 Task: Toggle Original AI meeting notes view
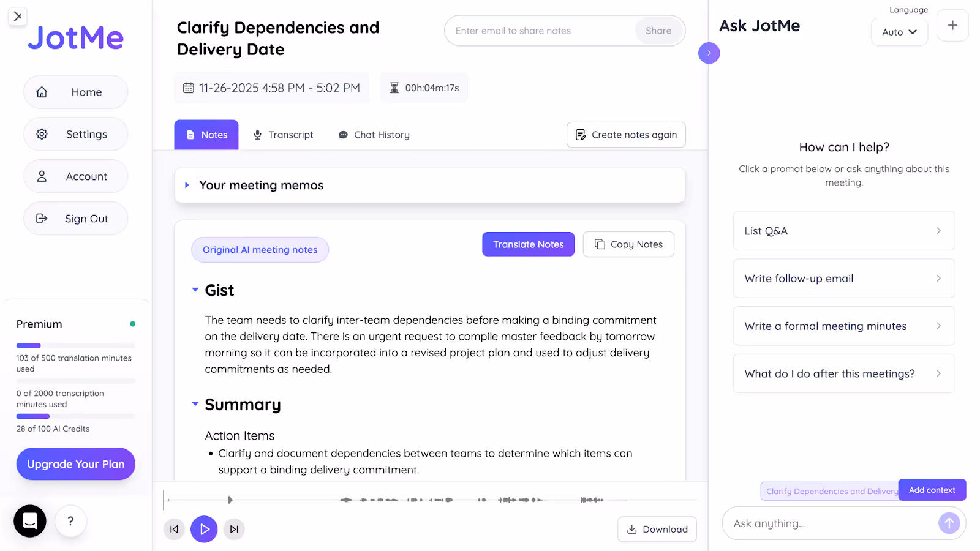(x=260, y=250)
